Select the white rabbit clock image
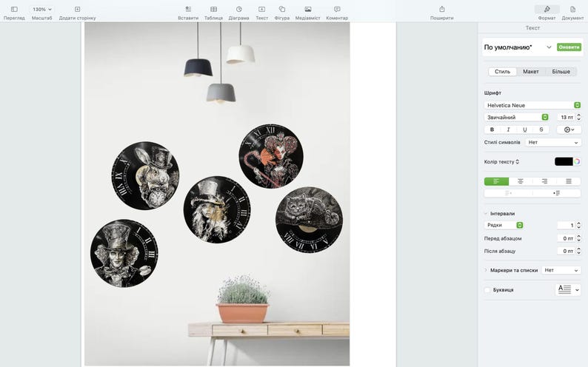 (x=145, y=175)
